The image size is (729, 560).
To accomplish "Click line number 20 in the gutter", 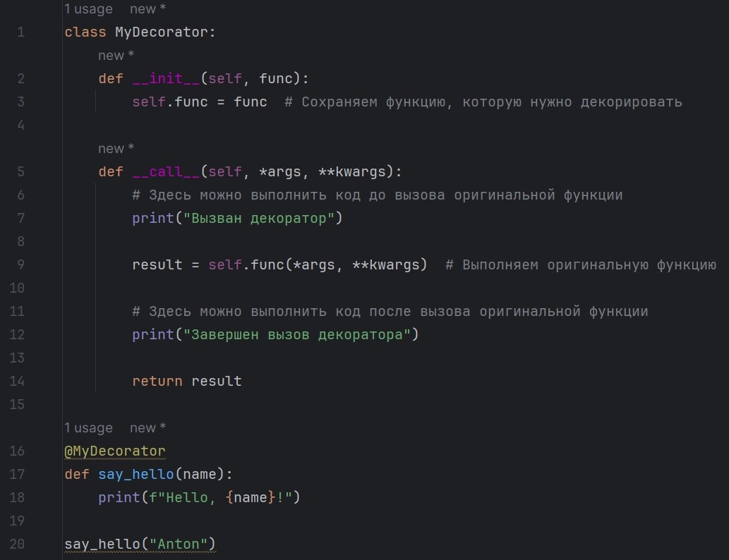I will click(x=17, y=544).
